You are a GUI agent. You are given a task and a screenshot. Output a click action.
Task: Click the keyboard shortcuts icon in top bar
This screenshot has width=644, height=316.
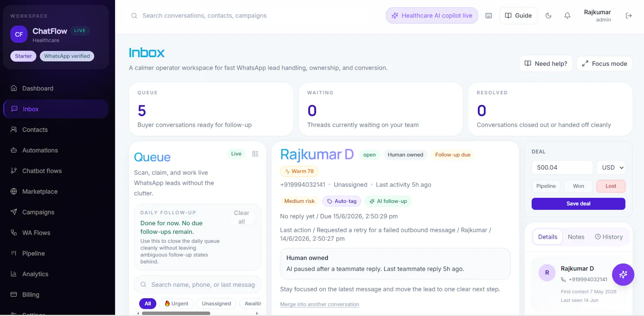coord(489,16)
